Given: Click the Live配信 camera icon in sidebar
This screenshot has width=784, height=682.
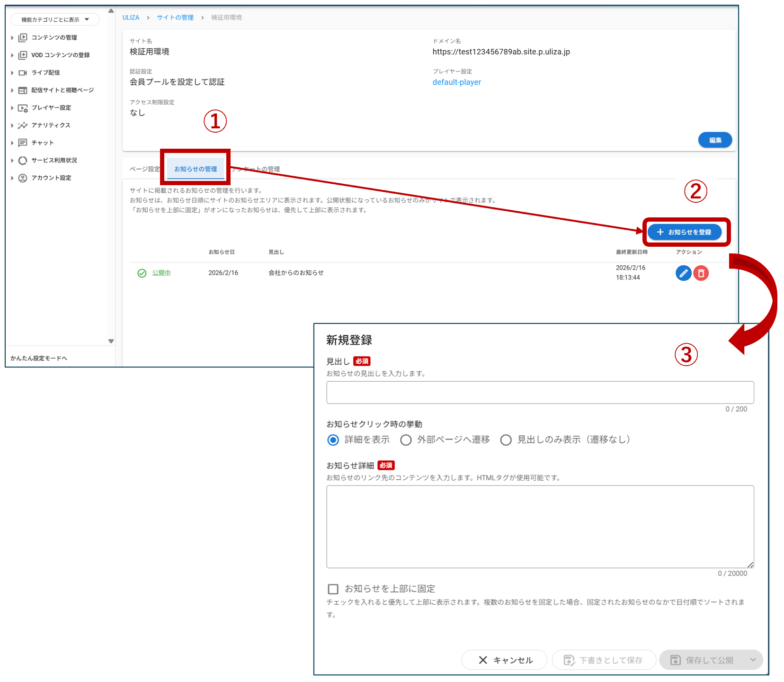Looking at the screenshot, I should click(22, 73).
